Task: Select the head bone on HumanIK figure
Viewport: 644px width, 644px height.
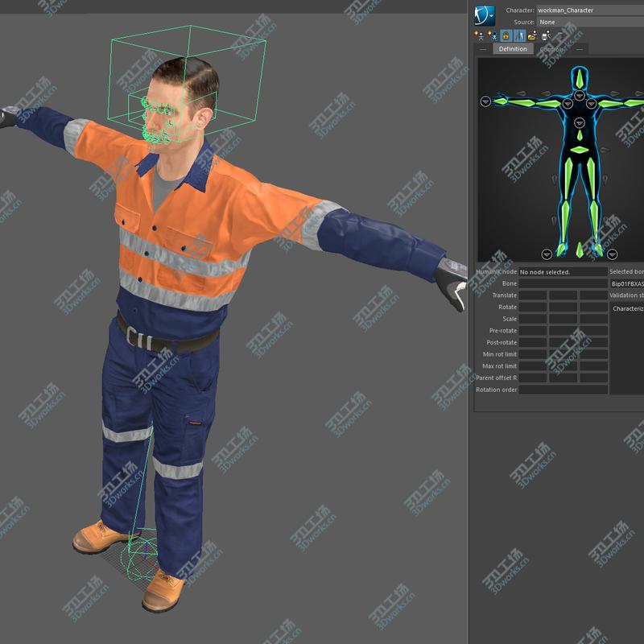Action: pos(579,77)
